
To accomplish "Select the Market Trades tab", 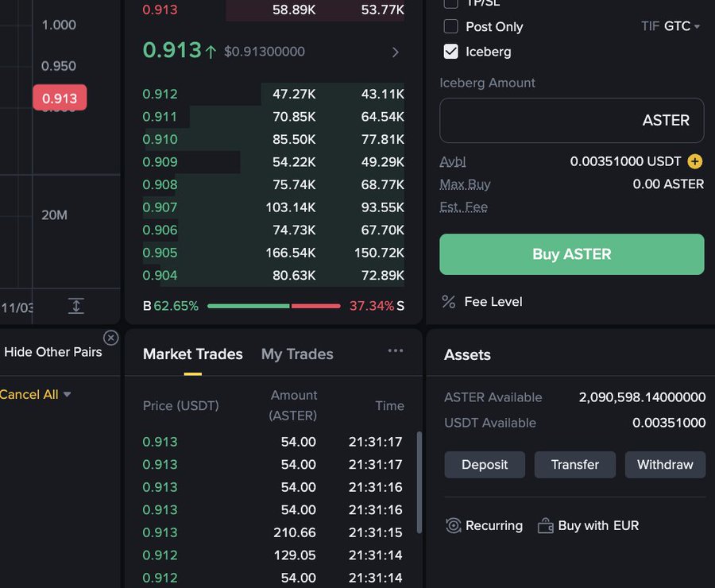I will click(192, 354).
